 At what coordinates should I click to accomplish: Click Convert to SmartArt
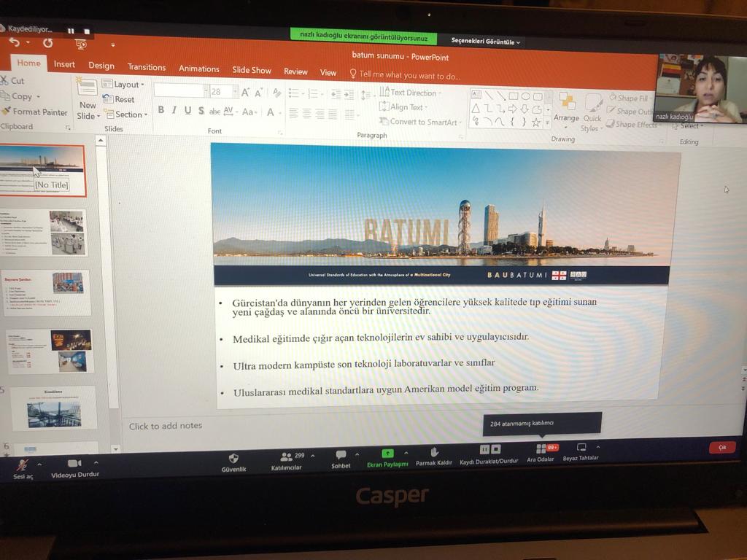coord(421,122)
